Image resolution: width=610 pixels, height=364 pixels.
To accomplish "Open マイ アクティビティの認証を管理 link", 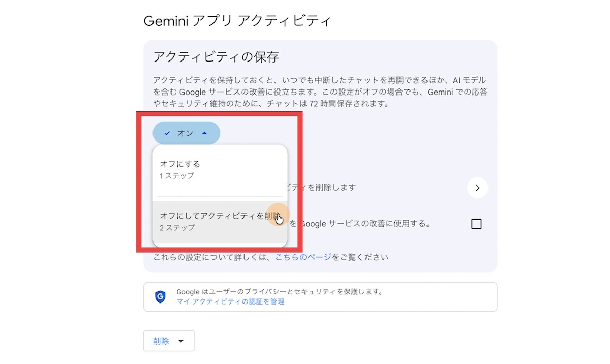I will point(230,301).
